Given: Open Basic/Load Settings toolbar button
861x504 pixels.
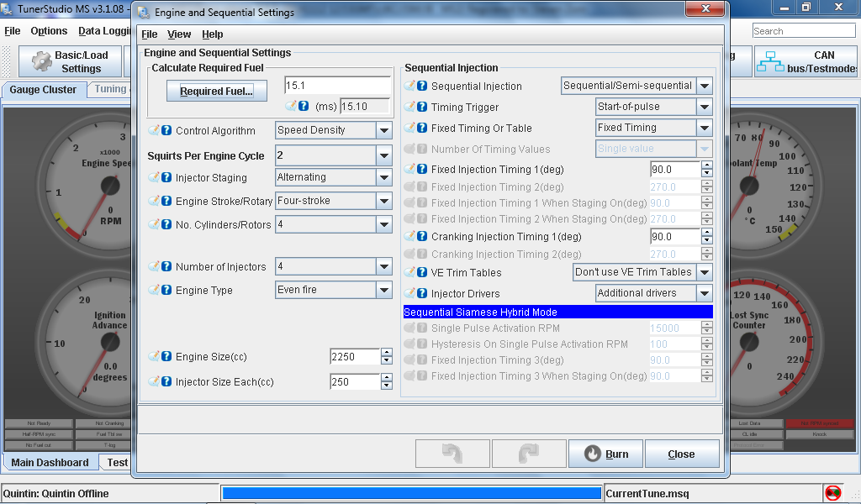Looking at the screenshot, I should (71, 61).
